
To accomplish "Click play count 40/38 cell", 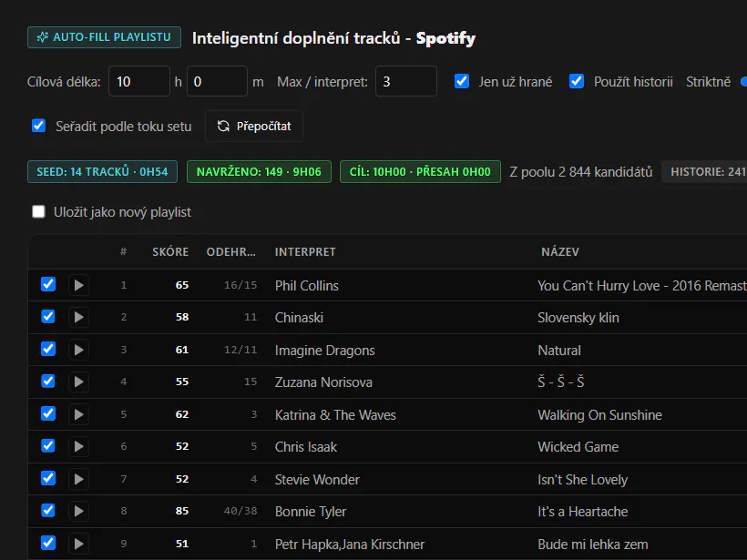I will click(x=240, y=511).
